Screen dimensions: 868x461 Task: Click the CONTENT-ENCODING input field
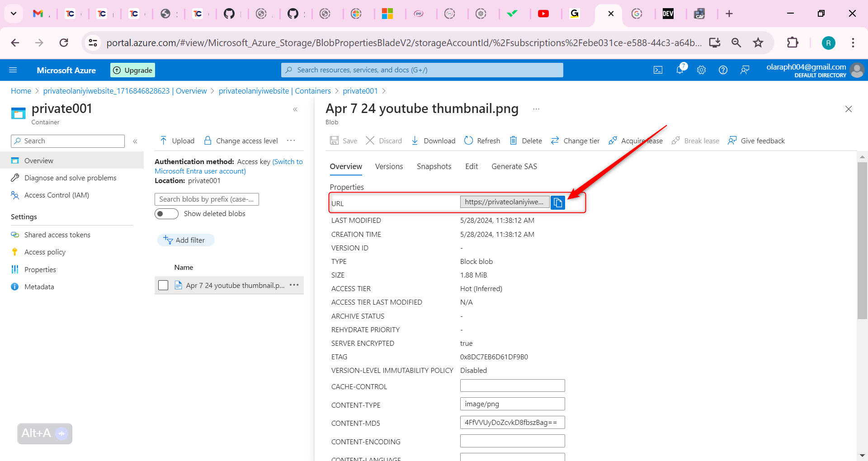point(513,441)
